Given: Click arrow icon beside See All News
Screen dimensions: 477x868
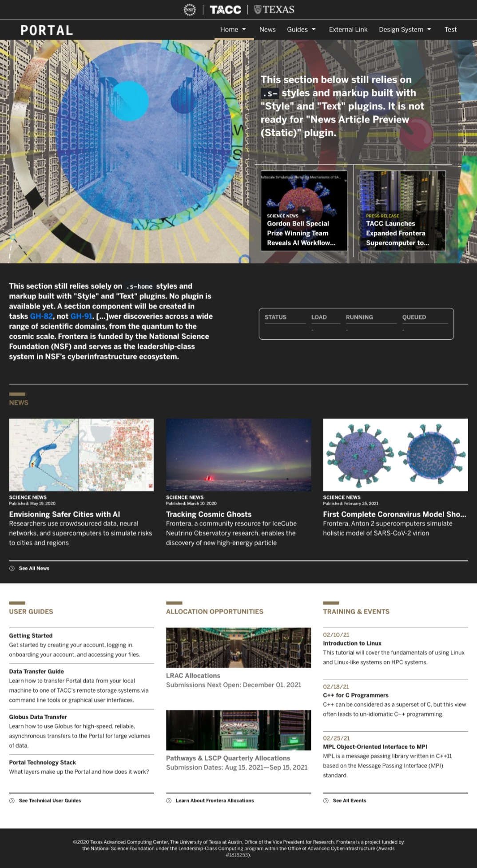Looking at the screenshot, I should coord(12,568).
